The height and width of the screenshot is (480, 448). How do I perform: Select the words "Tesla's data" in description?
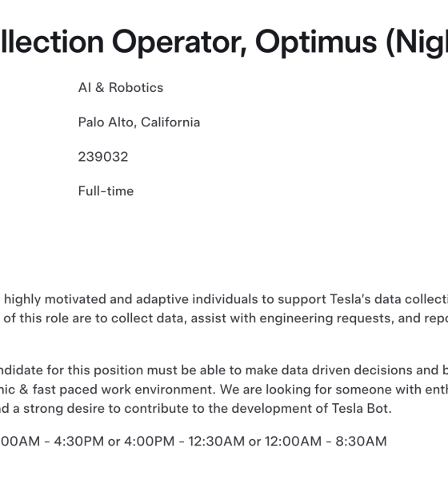tap(365, 299)
